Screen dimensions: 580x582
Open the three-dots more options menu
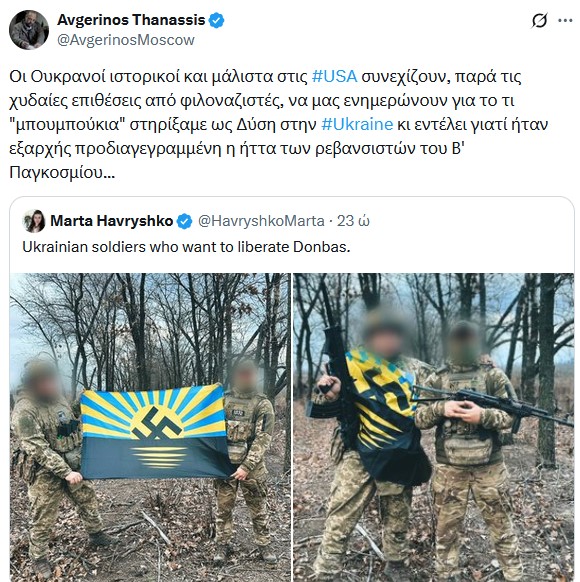tap(565, 20)
